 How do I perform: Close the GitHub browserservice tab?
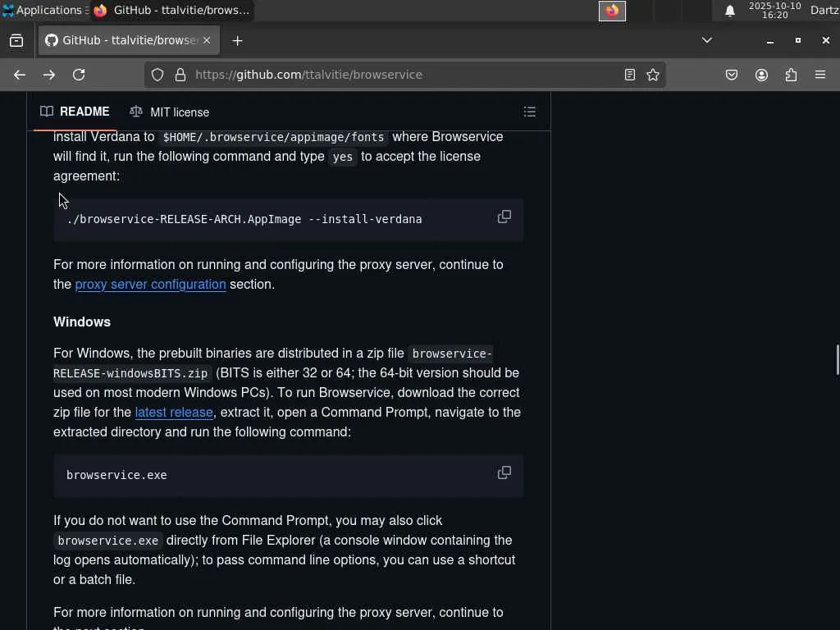click(207, 41)
